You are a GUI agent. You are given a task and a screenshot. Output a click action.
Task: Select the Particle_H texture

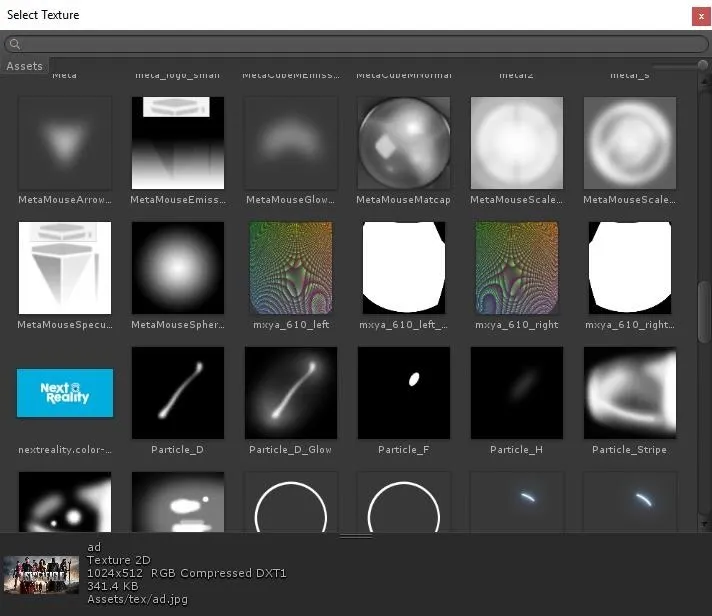pyautogui.click(x=517, y=393)
